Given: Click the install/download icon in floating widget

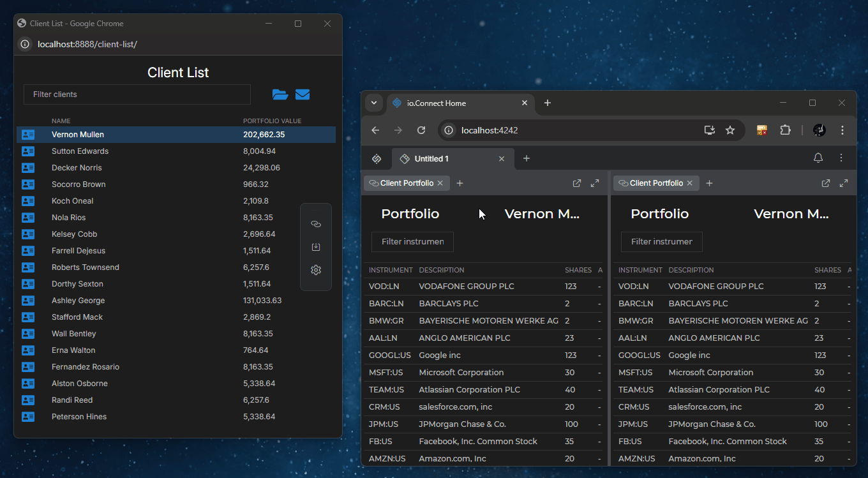Looking at the screenshot, I should point(315,247).
